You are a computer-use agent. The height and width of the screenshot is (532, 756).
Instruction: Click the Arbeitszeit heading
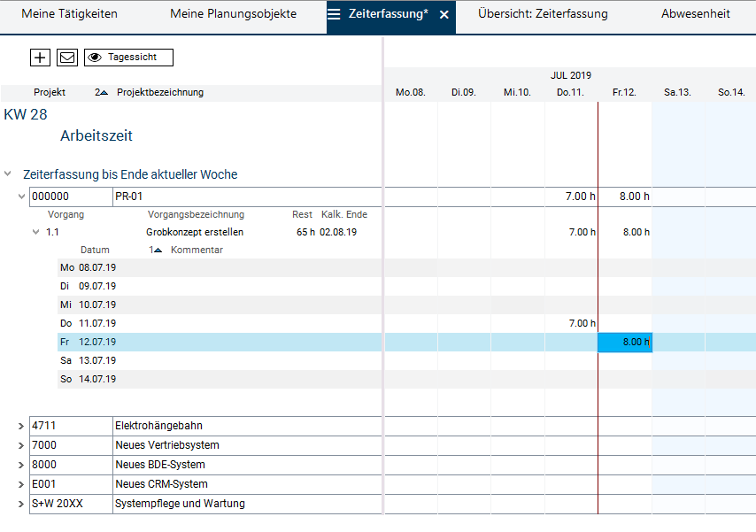point(96,135)
